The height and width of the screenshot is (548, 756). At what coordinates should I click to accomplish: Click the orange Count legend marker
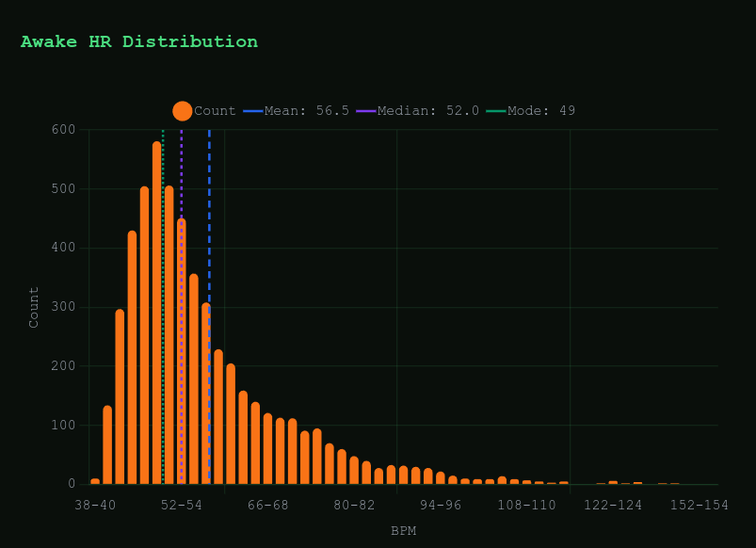183,111
